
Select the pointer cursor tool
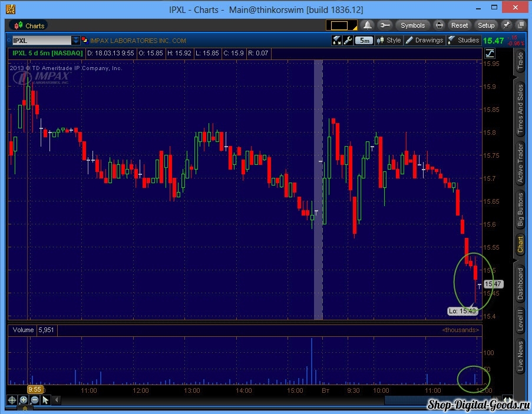(45, 400)
